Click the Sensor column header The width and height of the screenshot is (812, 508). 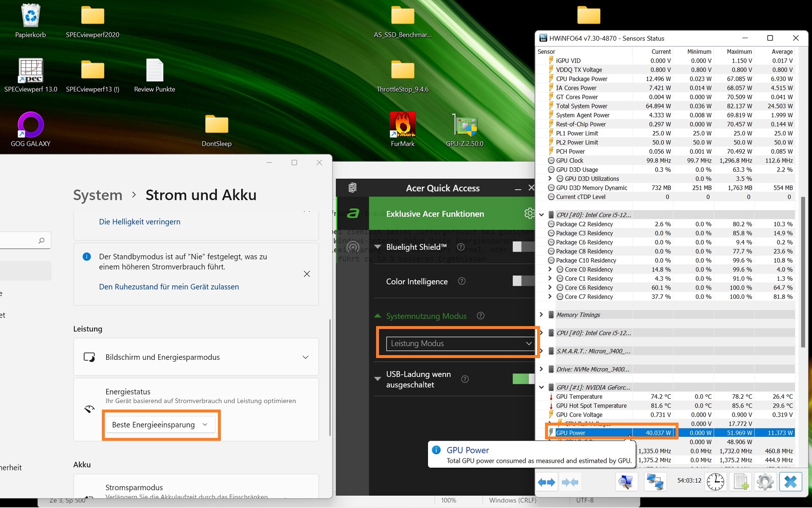click(x=584, y=51)
